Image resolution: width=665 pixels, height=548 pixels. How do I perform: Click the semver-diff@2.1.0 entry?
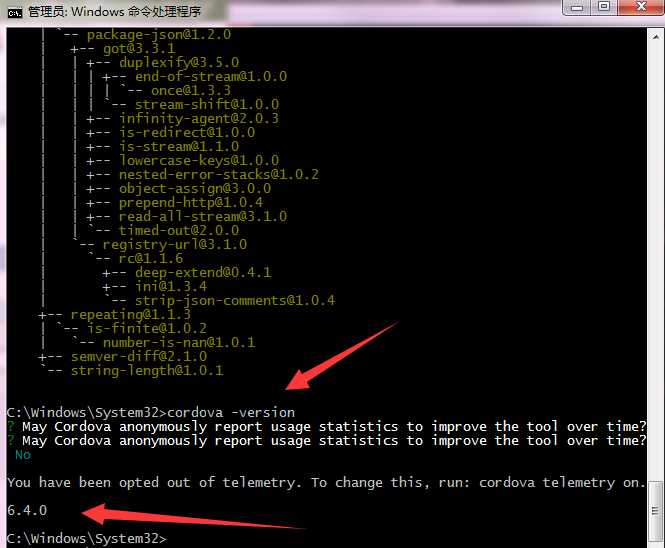point(139,356)
